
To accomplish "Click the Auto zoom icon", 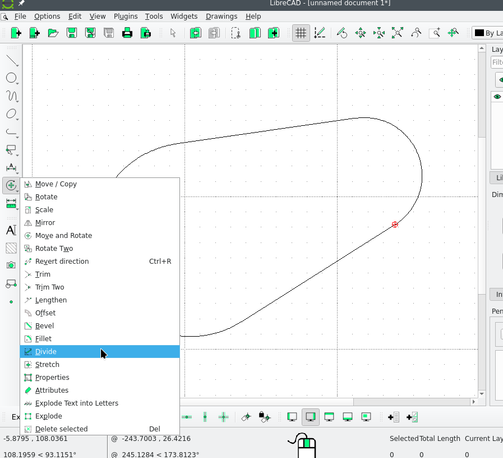I will tap(397, 33).
